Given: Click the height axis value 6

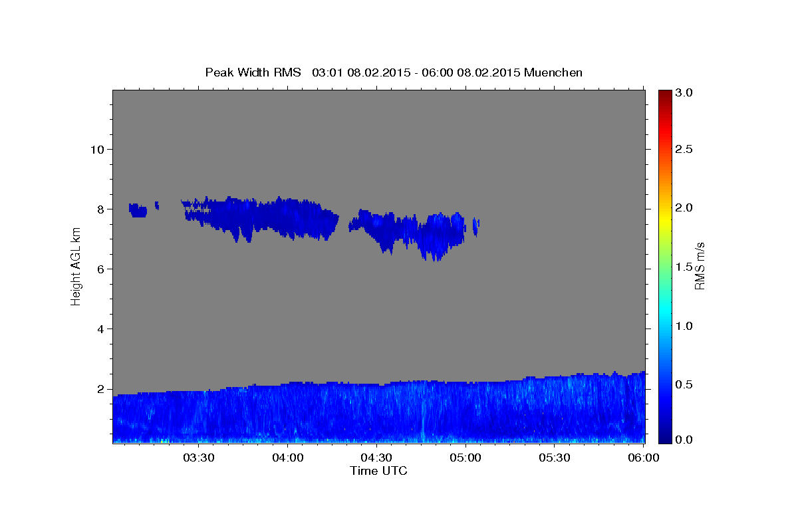Looking at the screenshot, I should (x=101, y=269).
